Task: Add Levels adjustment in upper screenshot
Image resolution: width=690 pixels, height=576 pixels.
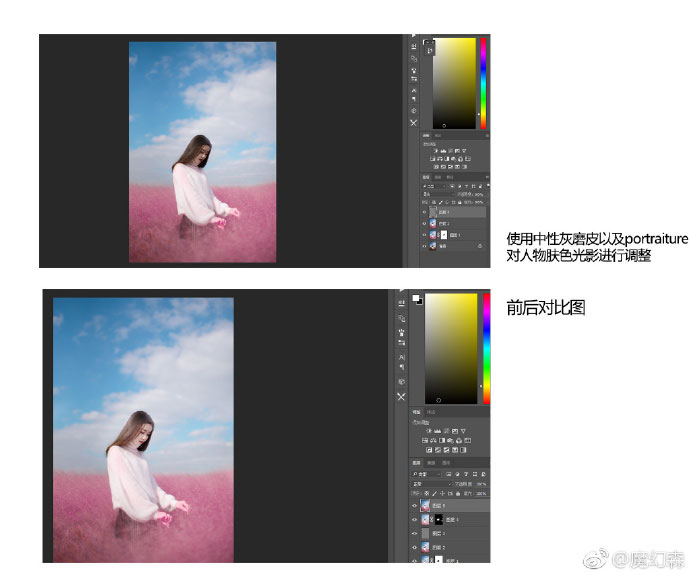Action: point(443,151)
